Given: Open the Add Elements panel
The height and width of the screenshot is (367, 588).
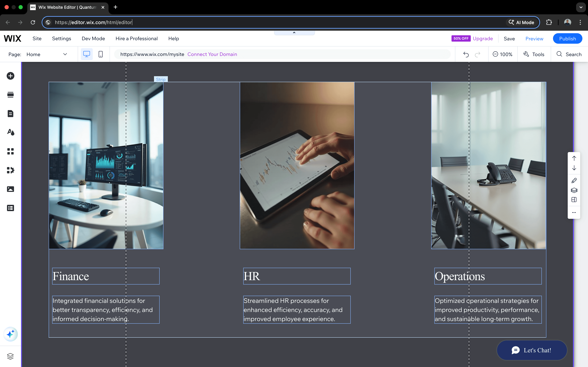Looking at the screenshot, I should [x=10, y=76].
